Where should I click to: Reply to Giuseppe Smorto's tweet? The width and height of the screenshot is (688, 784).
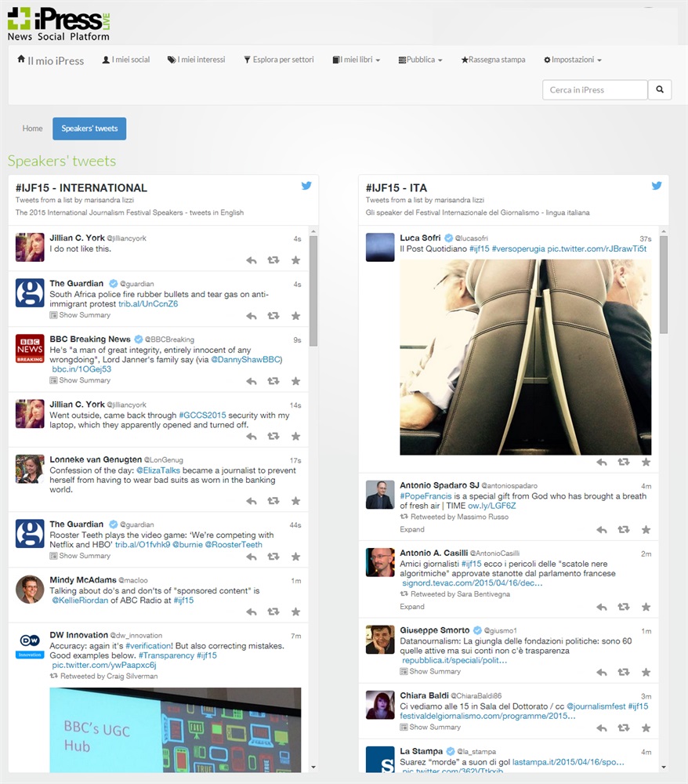602,672
